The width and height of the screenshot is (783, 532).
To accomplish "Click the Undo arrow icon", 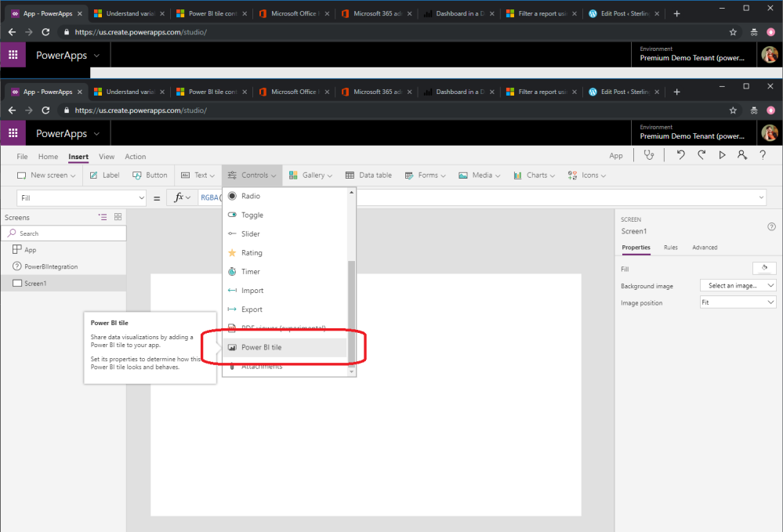I will click(680, 155).
